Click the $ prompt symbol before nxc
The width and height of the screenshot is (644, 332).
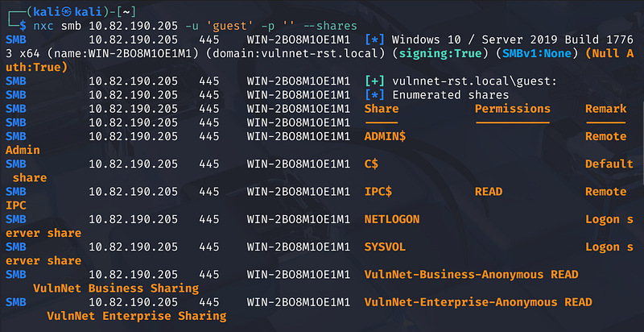pos(22,24)
